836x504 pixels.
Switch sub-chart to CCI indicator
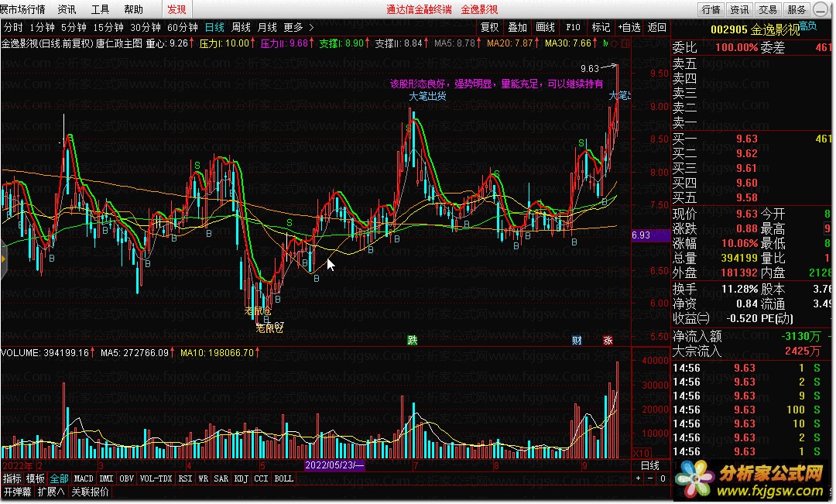(x=262, y=479)
